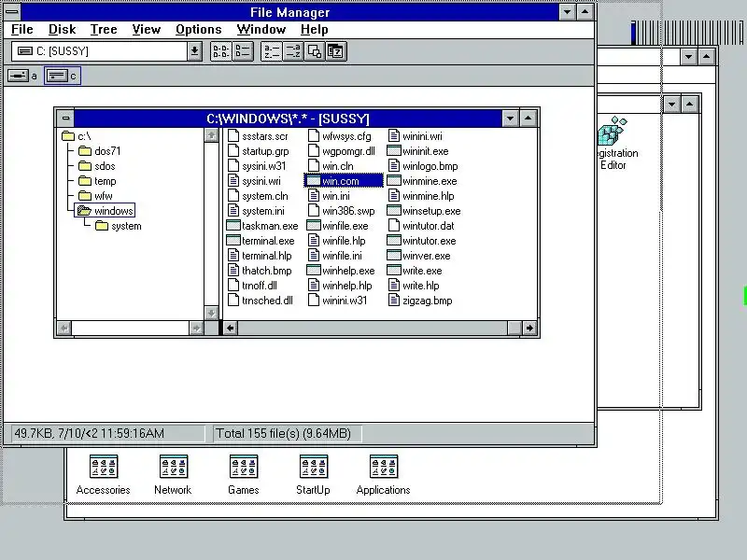This screenshot has width=747, height=560.
Task: Click the file list horizontal scrollbar thumb
Action: pos(514,328)
